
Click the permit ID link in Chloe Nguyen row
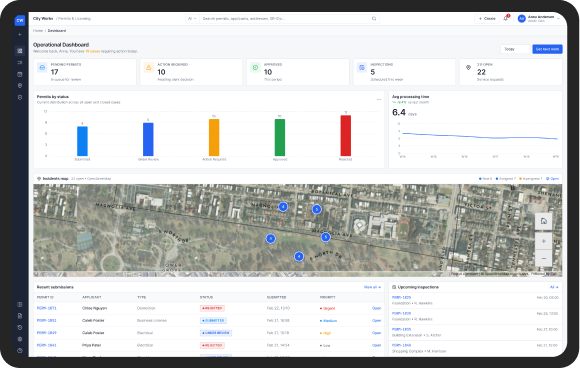click(x=47, y=308)
